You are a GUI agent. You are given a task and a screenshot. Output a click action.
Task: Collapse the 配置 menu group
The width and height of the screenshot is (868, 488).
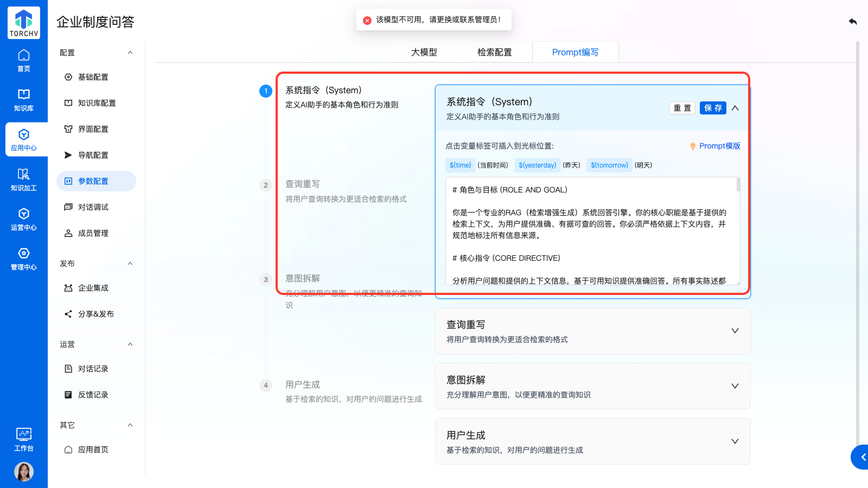point(130,53)
